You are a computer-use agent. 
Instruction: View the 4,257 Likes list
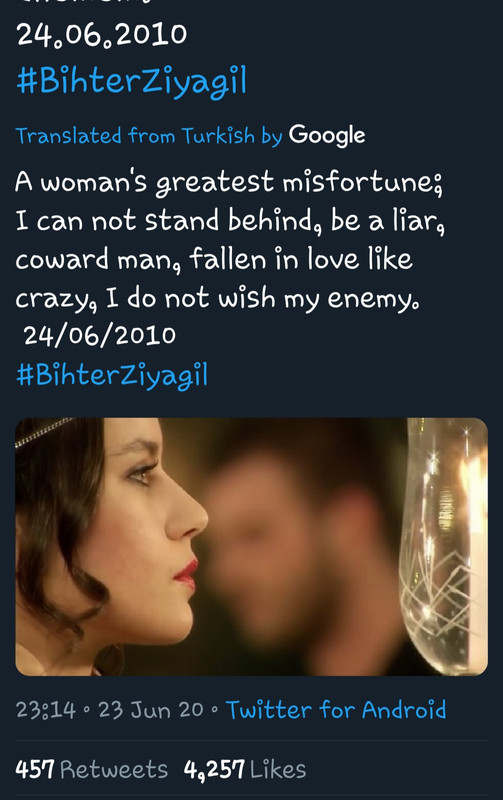[245, 769]
